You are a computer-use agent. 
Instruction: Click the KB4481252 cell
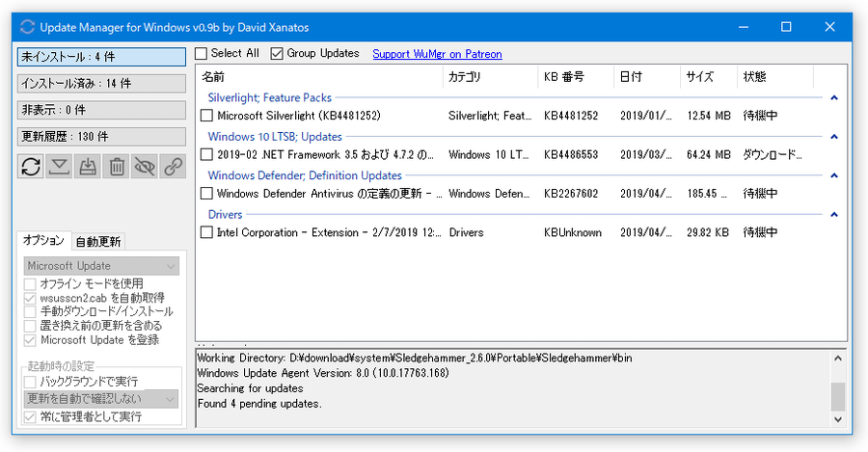571,116
